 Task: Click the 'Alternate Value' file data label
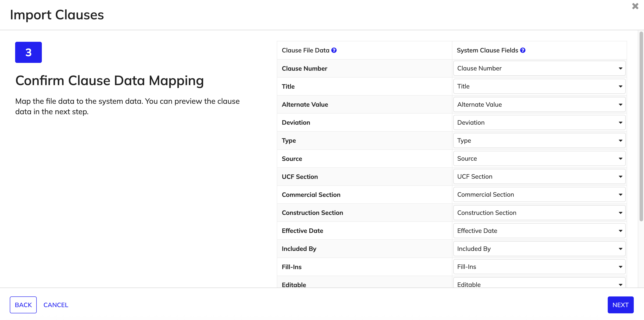pyautogui.click(x=305, y=104)
